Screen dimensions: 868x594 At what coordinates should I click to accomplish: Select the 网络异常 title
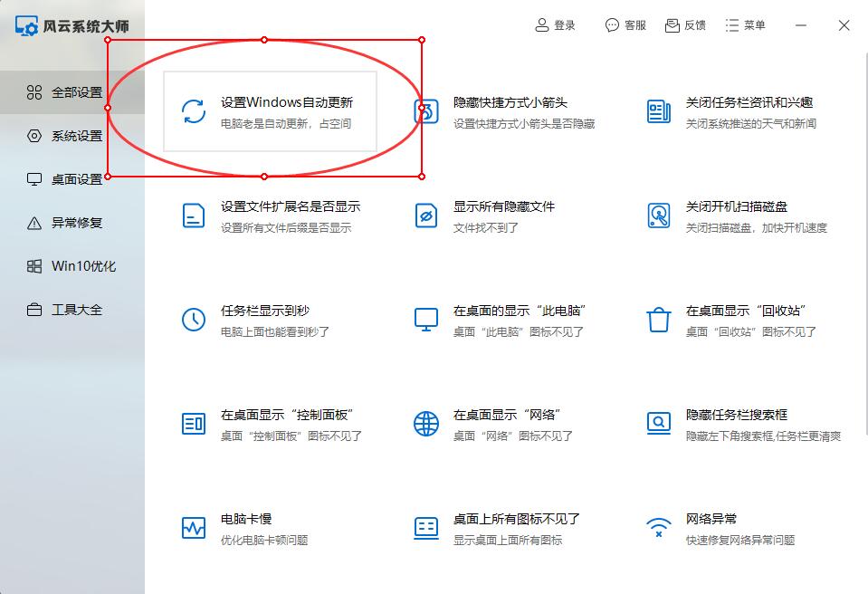[x=711, y=519]
